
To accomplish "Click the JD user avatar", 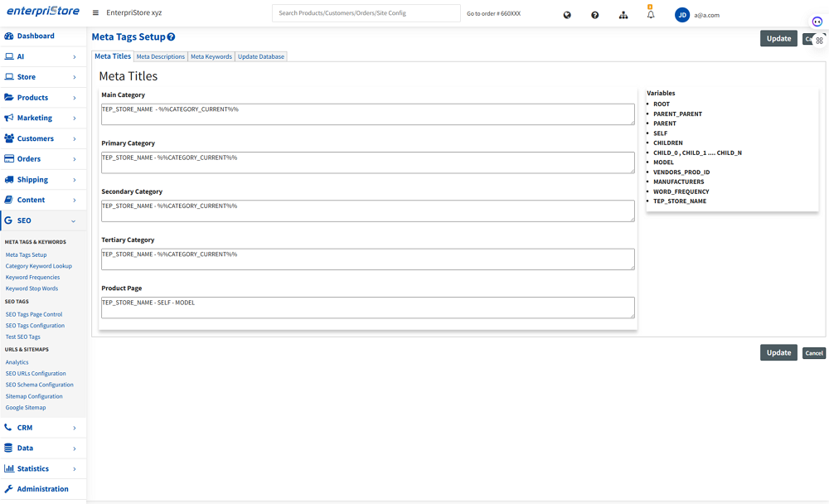I will click(681, 15).
